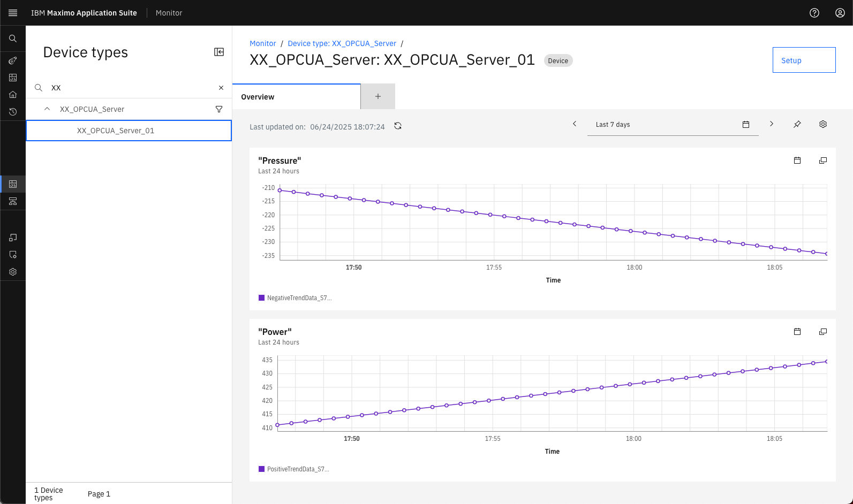
Task: Open the user profile icon
Action: coord(840,13)
